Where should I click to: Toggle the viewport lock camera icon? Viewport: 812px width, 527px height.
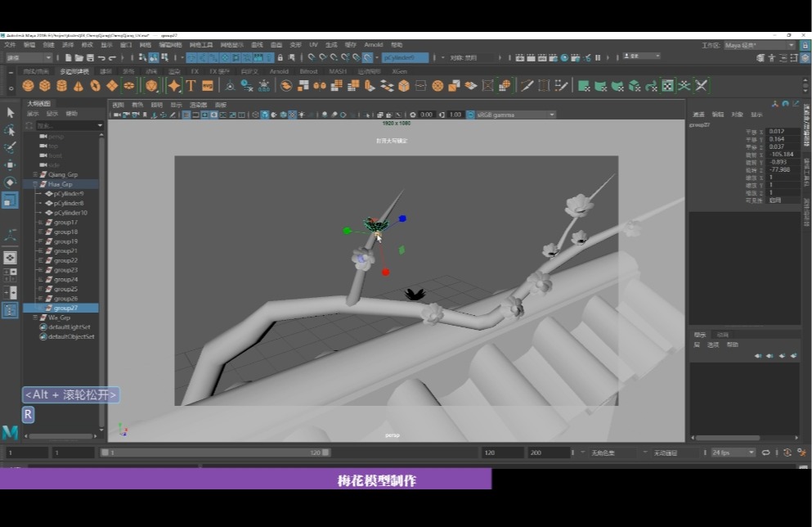(125, 115)
